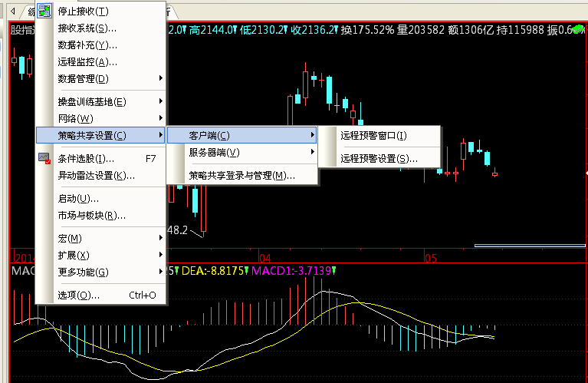The image size is (588, 383).
Task: Expand 网络(W) submenu
Action: pyautogui.click(x=100, y=119)
